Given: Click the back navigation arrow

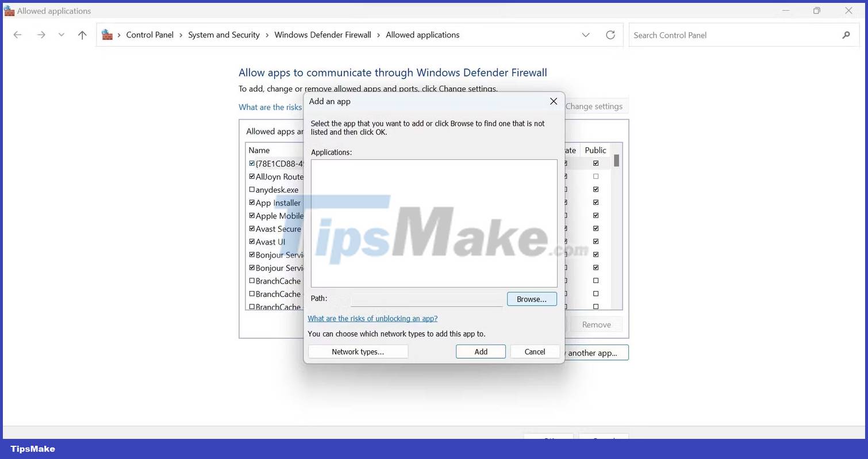Looking at the screenshot, I should pyautogui.click(x=17, y=35).
